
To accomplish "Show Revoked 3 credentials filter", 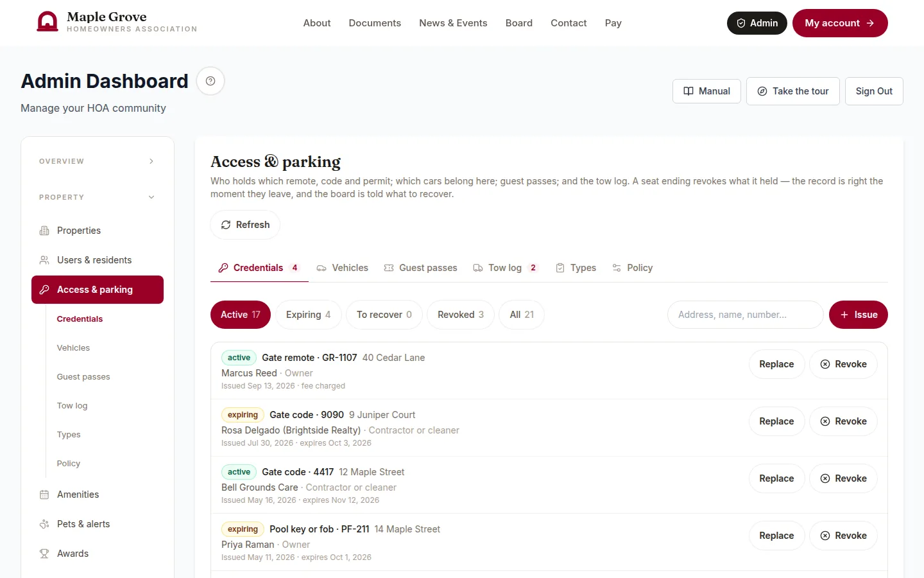I will (x=461, y=315).
